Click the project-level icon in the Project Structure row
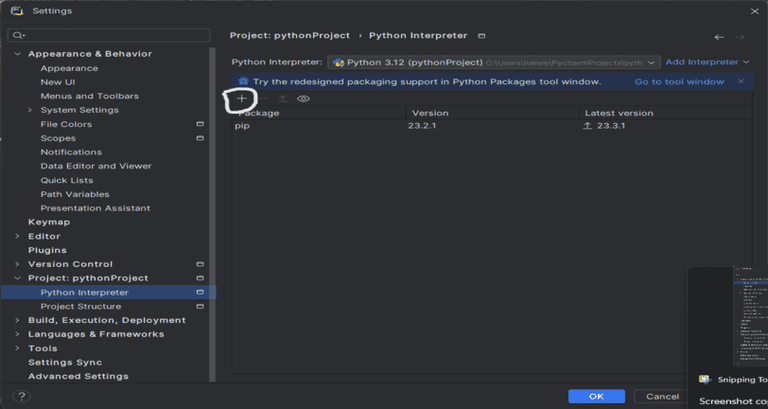This screenshot has width=768, height=409. (200, 306)
